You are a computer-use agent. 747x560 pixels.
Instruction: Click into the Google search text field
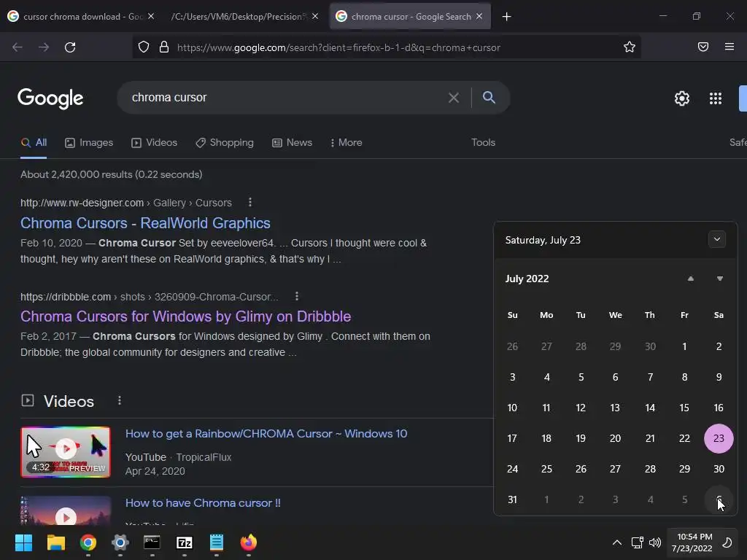[286, 98]
